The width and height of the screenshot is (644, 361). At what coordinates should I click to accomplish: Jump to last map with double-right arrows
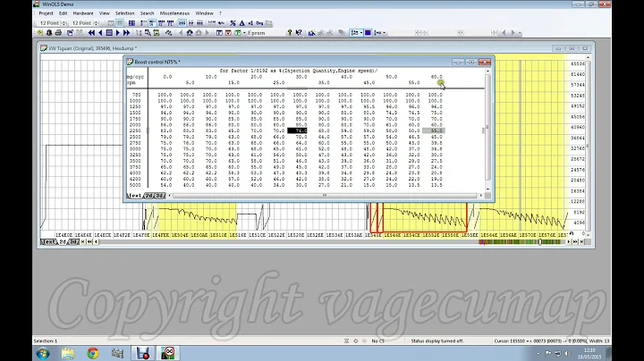coord(126,33)
